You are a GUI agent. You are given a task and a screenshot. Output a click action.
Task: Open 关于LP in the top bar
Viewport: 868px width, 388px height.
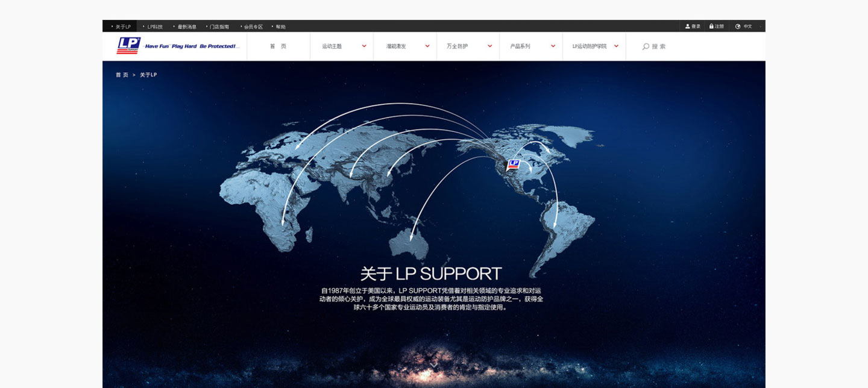[123, 27]
